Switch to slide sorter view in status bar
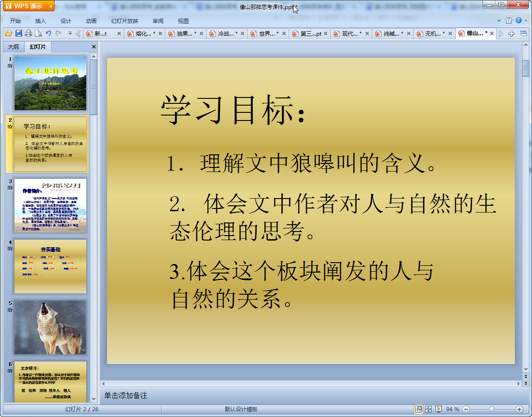The height and width of the screenshot is (417, 532). pos(428,409)
